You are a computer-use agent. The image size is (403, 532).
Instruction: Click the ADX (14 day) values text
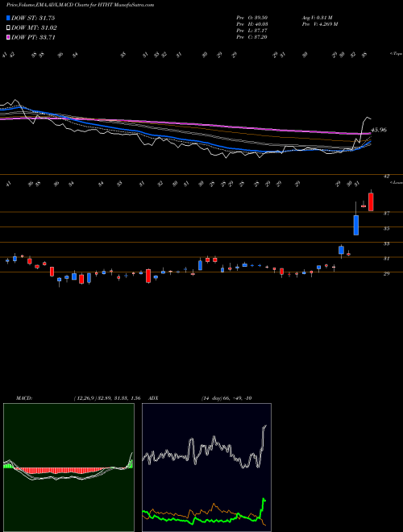226,398
